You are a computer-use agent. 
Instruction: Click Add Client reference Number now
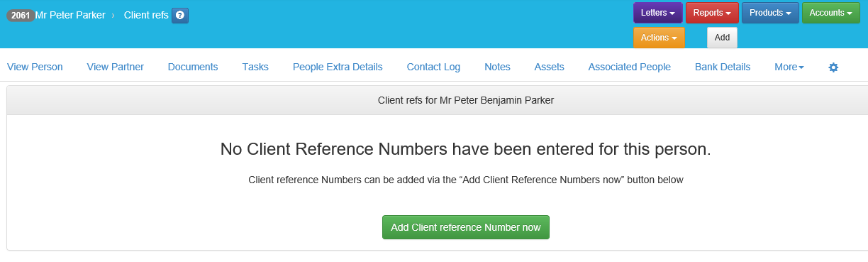pos(466,227)
